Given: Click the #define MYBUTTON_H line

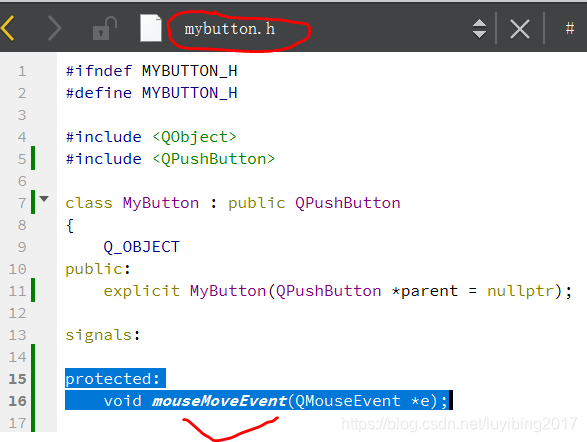Looking at the screenshot, I should point(152,93).
